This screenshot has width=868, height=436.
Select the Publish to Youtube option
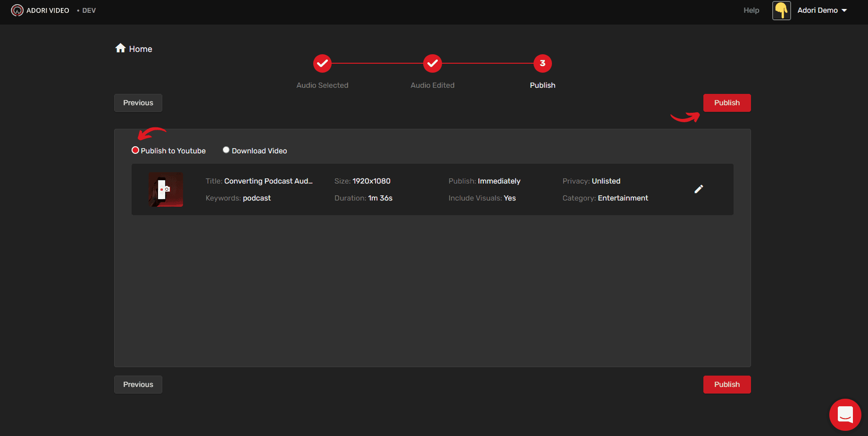point(135,150)
